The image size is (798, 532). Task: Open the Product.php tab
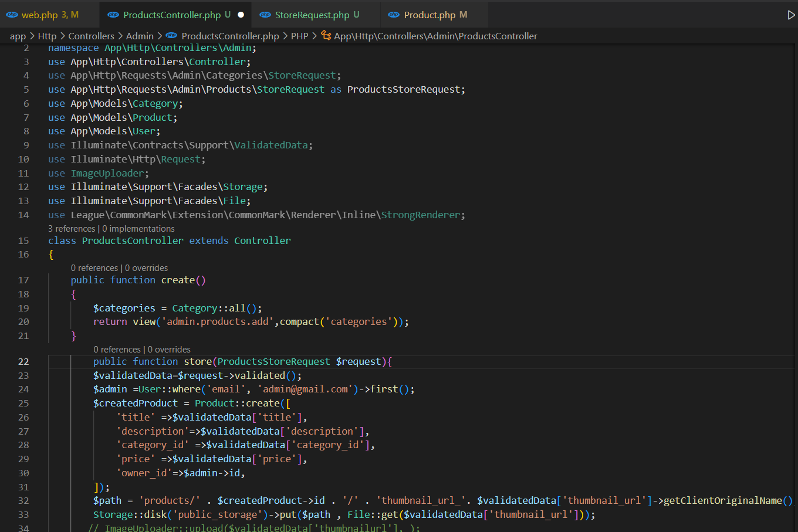434,15
